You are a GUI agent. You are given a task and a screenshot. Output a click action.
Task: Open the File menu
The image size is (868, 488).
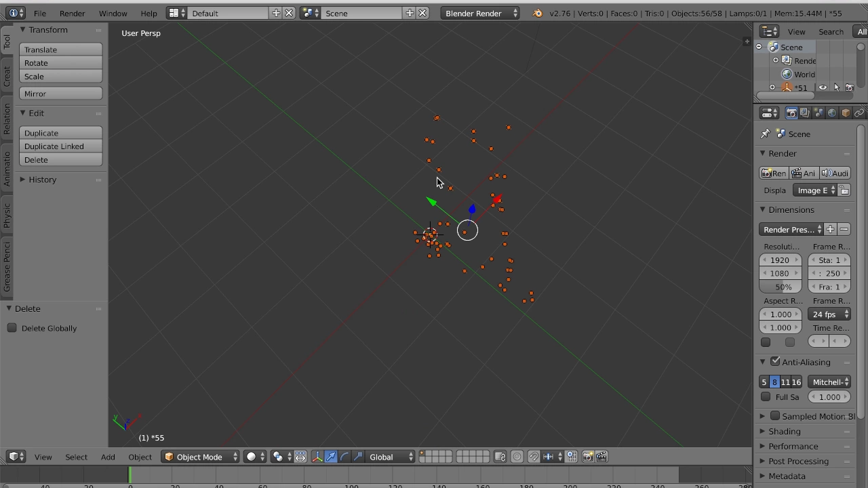[x=40, y=13]
